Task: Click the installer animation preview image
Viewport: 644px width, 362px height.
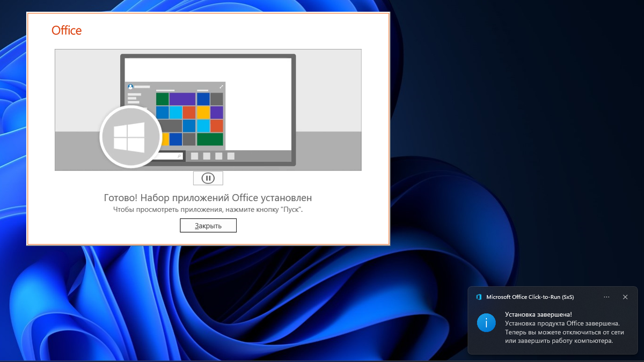Action: click(x=208, y=110)
